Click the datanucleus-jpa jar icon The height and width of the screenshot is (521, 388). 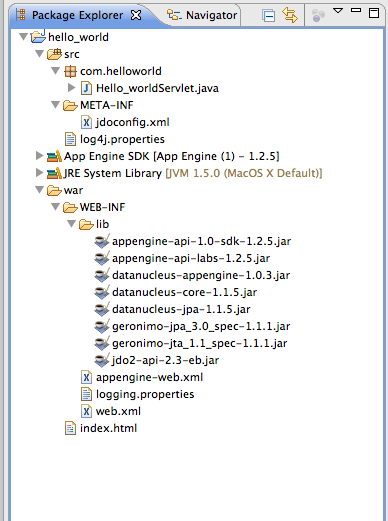coord(102,309)
